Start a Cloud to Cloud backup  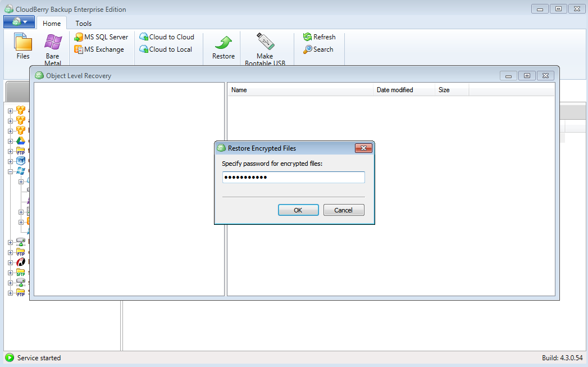167,37
